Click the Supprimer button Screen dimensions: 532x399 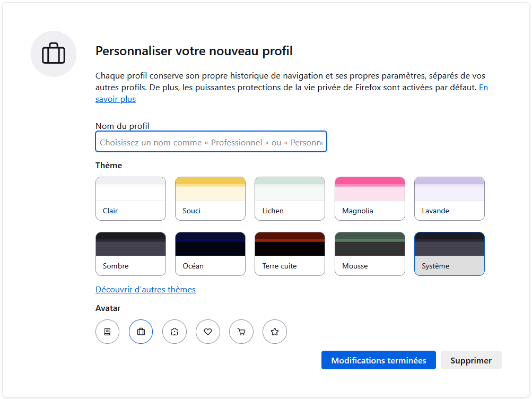point(470,360)
